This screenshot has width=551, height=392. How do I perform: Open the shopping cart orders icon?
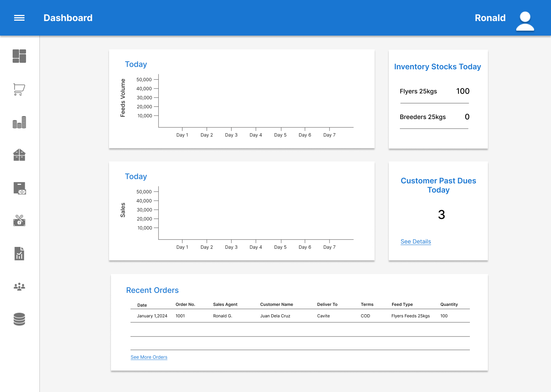click(x=19, y=89)
